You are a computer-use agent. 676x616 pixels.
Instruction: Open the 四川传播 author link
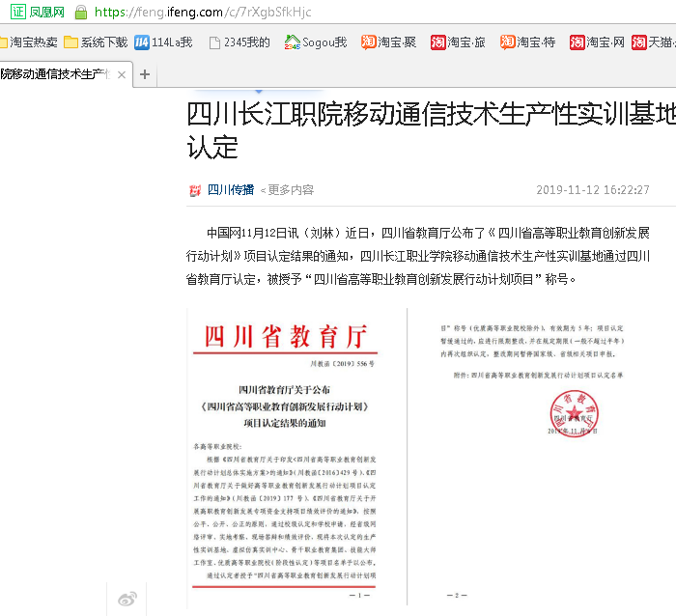[231, 189]
